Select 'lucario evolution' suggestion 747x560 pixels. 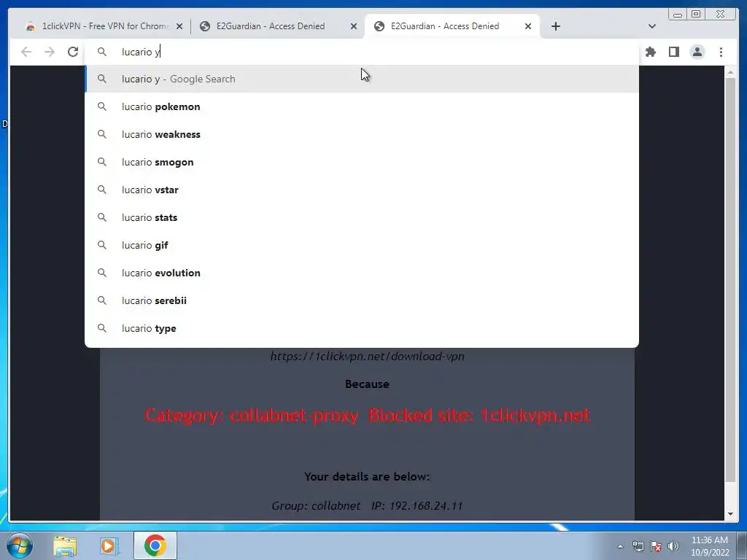point(362,273)
